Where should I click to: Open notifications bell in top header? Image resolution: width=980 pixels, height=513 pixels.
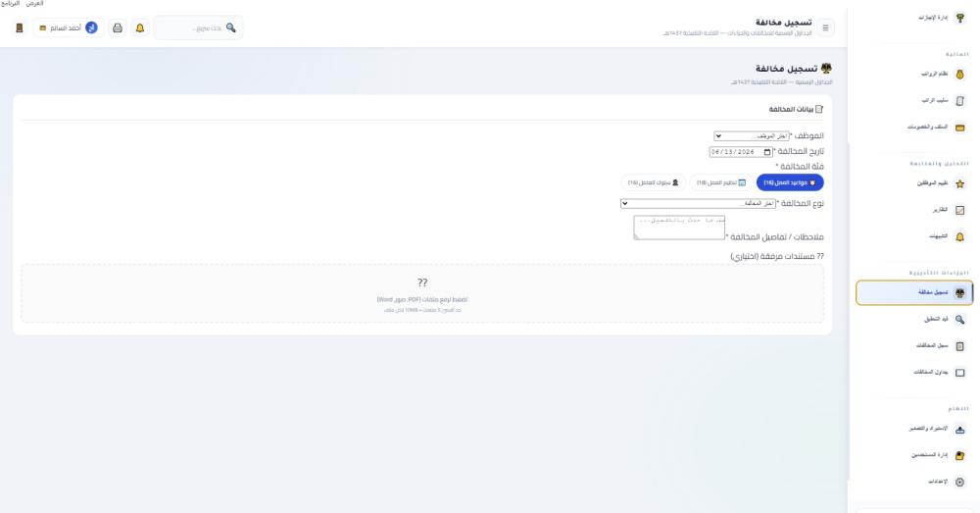coord(140,28)
